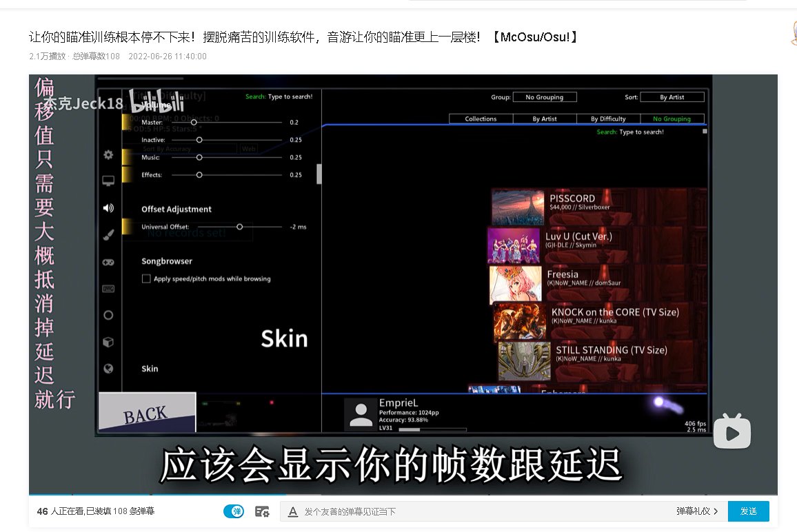Select the By Artist grouping tab
Image resolution: width=797 pixels, height=532 pixels.
[545, 119]
